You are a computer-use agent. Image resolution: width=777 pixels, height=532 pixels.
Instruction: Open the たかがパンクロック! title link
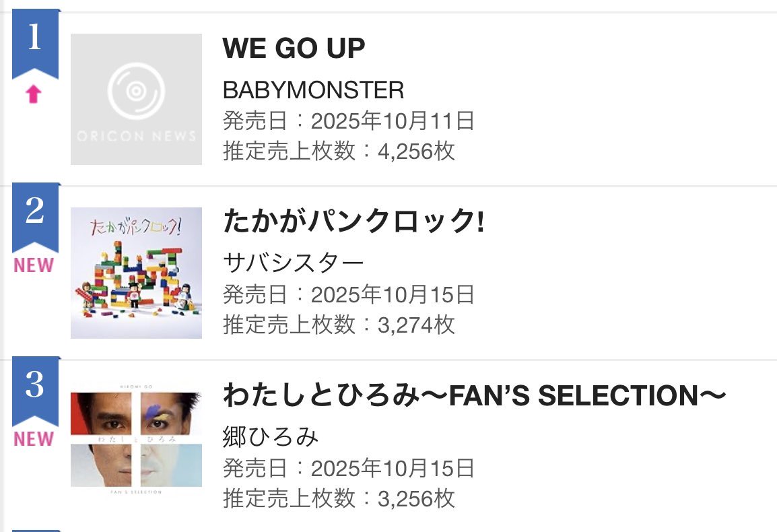pos(353,222)
